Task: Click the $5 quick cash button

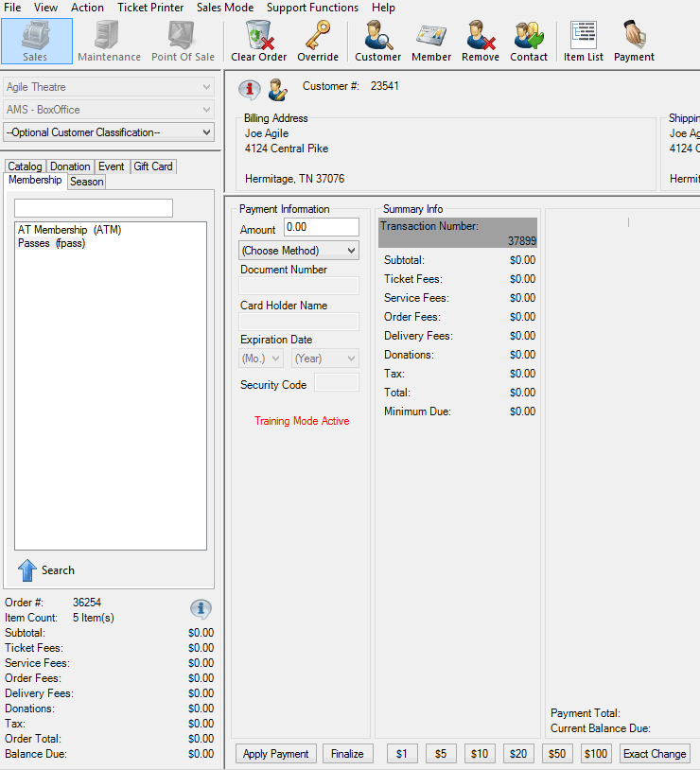Action: click(x=441, y=754)
